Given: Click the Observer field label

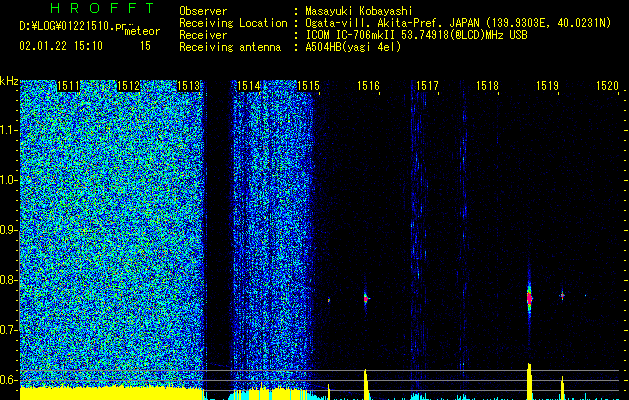Looking at the screenshot, I should [x=203, y=11].
